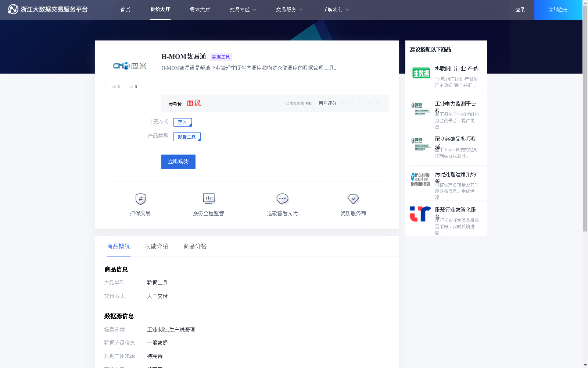
Task: Click the scrollbar up arrow
Action: pos(585,2)
